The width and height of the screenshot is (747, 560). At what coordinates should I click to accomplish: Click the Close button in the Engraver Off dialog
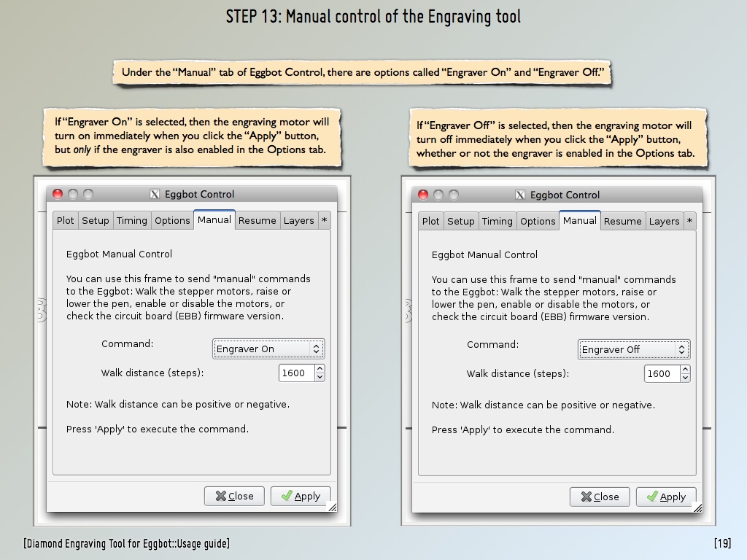(600, 497)
